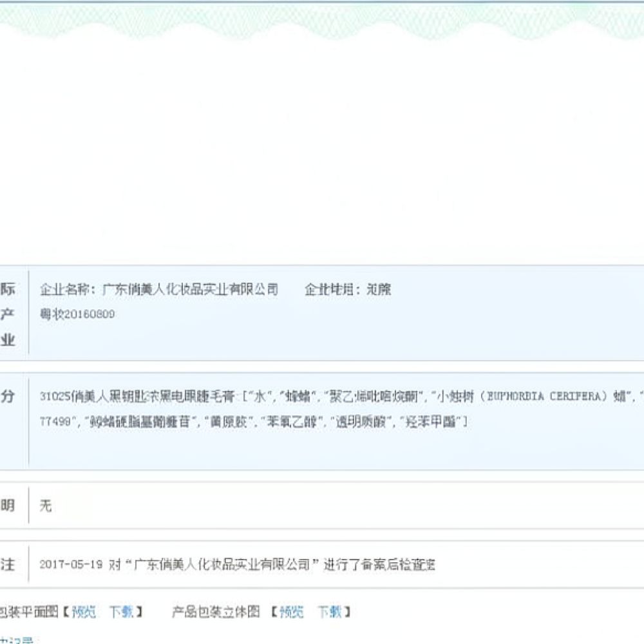Click the 进行了备案后检查 remark text
This screenshot has width=644, height=644.
(x=379, y=565)
